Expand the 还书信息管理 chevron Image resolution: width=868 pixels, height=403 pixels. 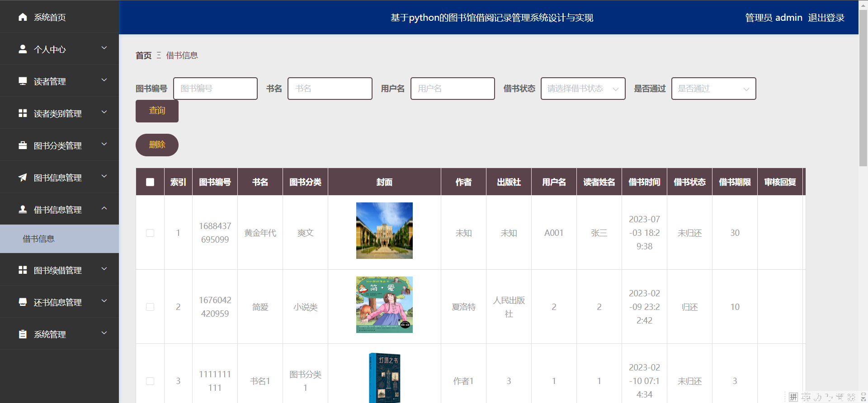point(104,301)
